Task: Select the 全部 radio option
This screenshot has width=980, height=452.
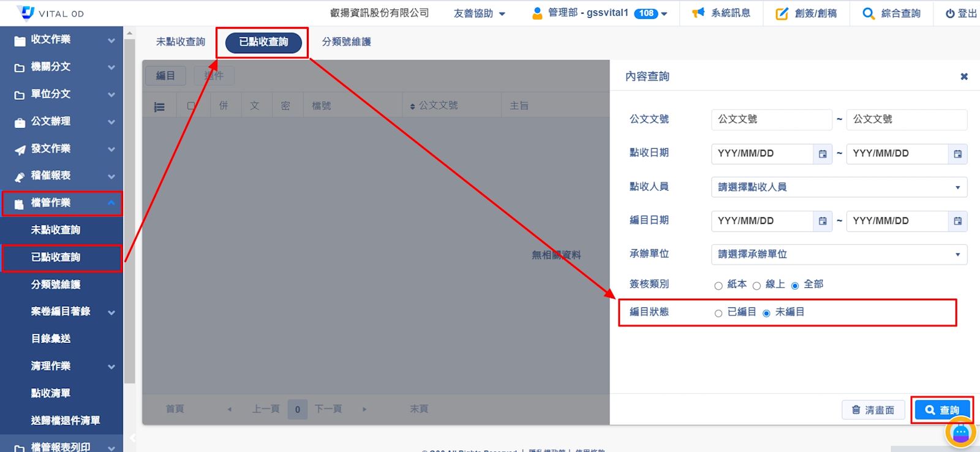Action: pos(795,285)
